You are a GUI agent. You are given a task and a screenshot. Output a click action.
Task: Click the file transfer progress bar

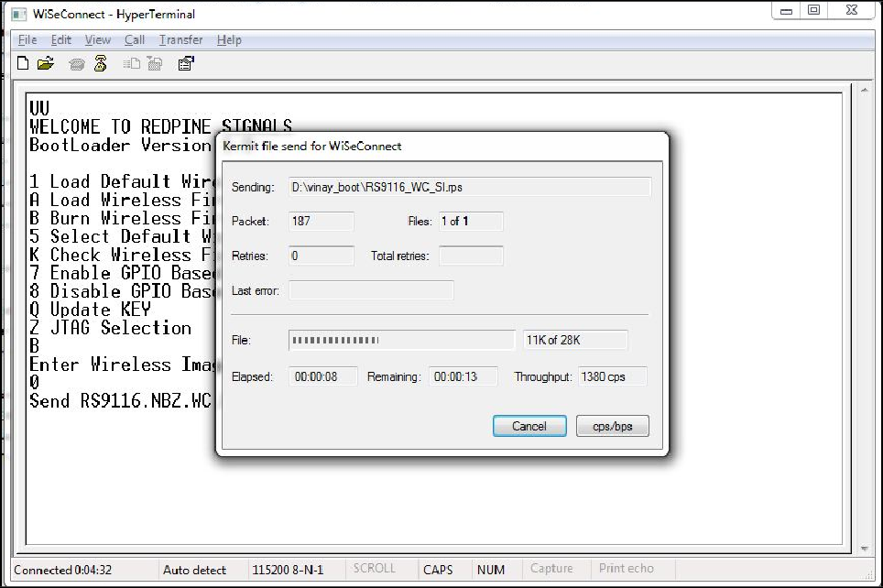401,341
